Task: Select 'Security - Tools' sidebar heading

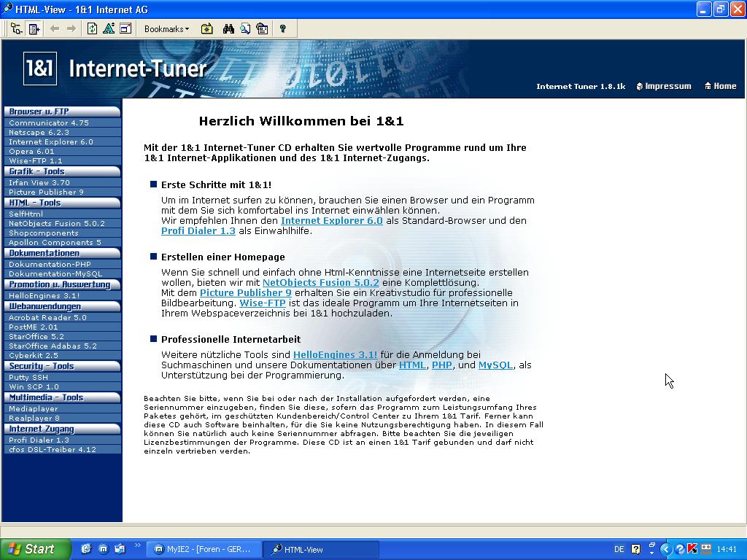Action: tap(62, 366)
